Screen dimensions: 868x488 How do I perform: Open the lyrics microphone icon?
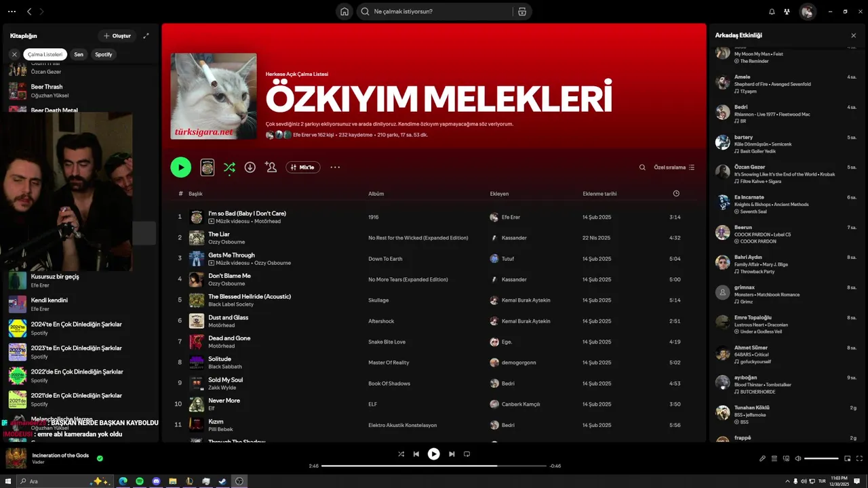(x=762, y=459)
